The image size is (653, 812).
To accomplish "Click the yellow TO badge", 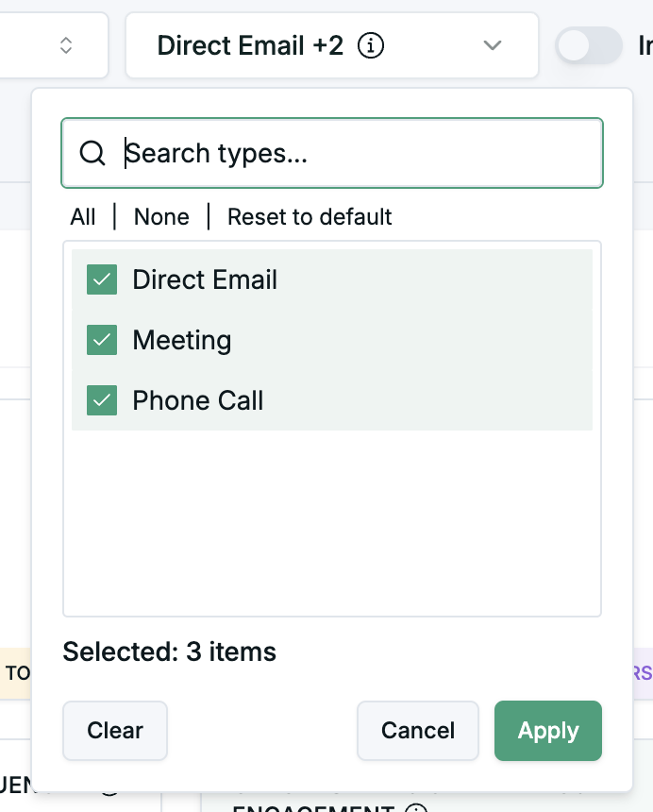I will [17, 673].
